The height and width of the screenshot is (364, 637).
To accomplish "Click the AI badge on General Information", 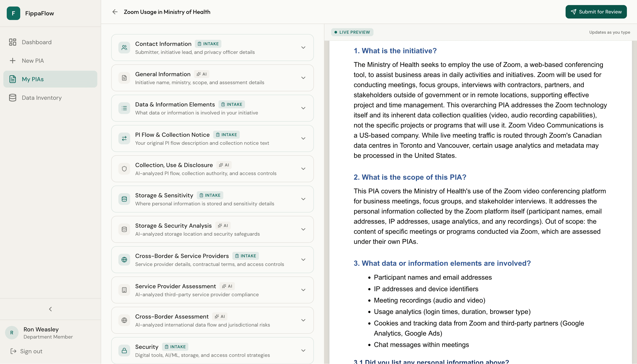I will click(202, 74).
